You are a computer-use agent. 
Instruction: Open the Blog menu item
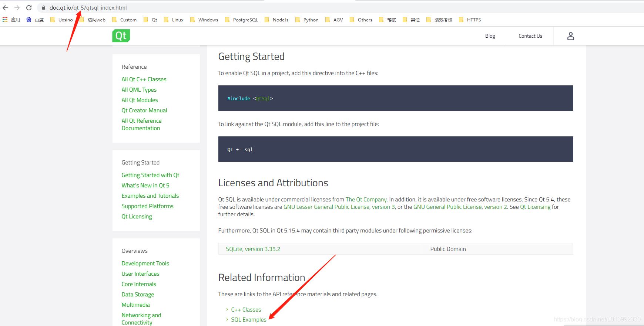click(x=490, y=36)
